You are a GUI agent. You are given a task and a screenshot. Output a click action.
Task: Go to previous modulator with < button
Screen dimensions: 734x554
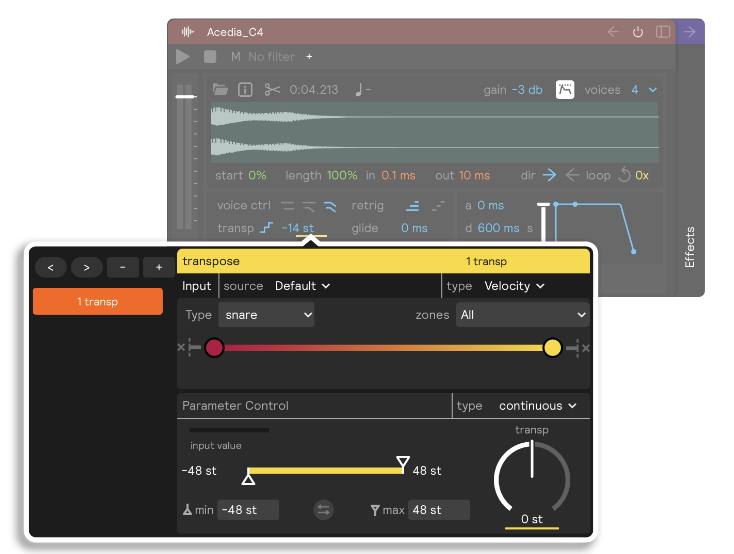(51, 267)
